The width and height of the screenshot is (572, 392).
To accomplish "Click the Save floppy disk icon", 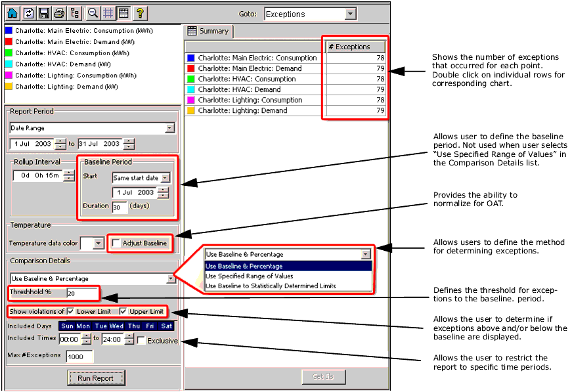I will coord(44,13).
